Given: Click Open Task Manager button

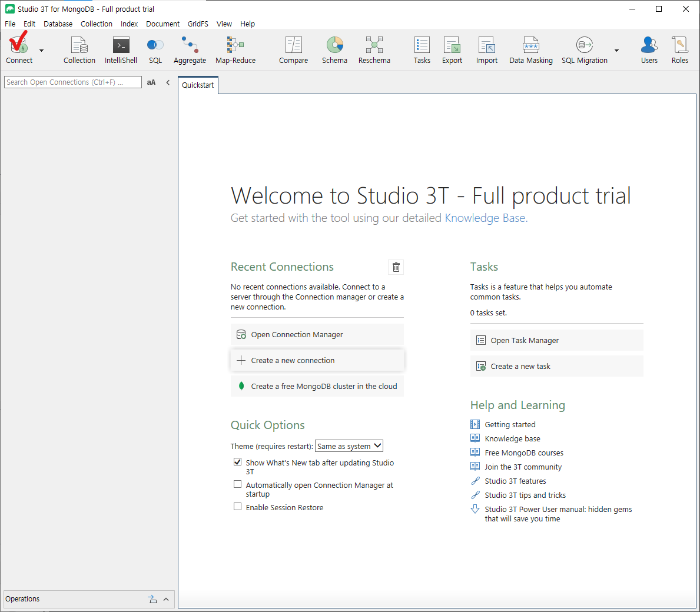Looking at the screenshot, I should (557, 340).
